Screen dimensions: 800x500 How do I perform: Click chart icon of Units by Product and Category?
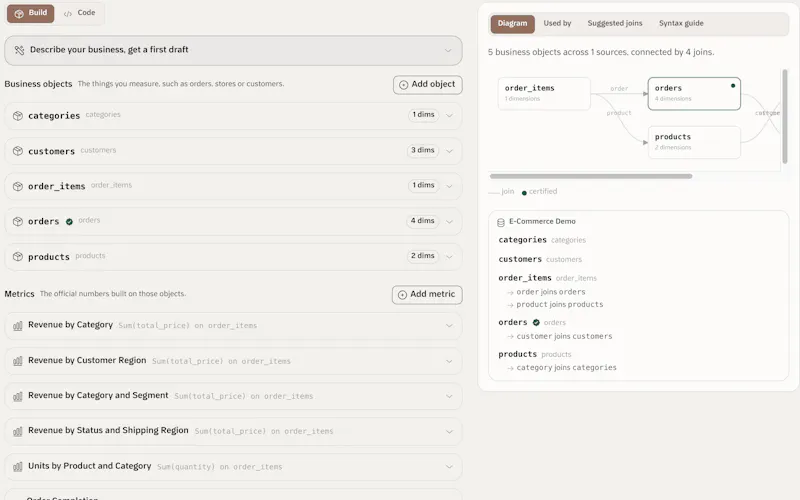18,466
